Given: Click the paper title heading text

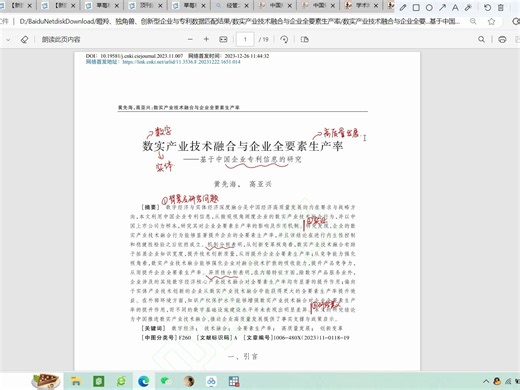Looking at the screenshot, I should click(243, 146).
